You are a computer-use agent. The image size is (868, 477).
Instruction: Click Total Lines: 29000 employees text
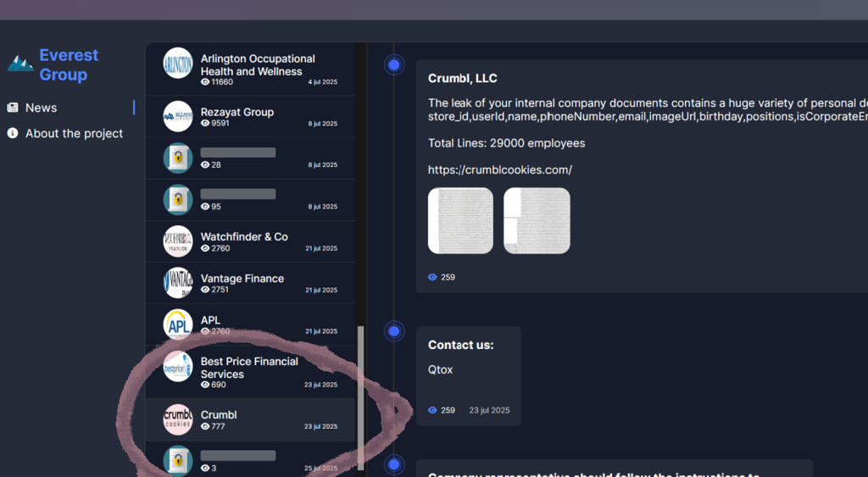pos(507,143)
